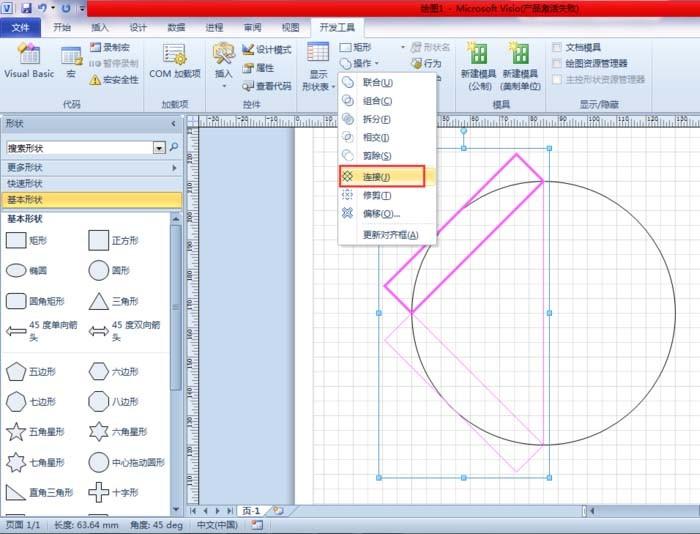Choose Offset (偏移) from the menu
700x534 pixels.
(x=387, y=213)
